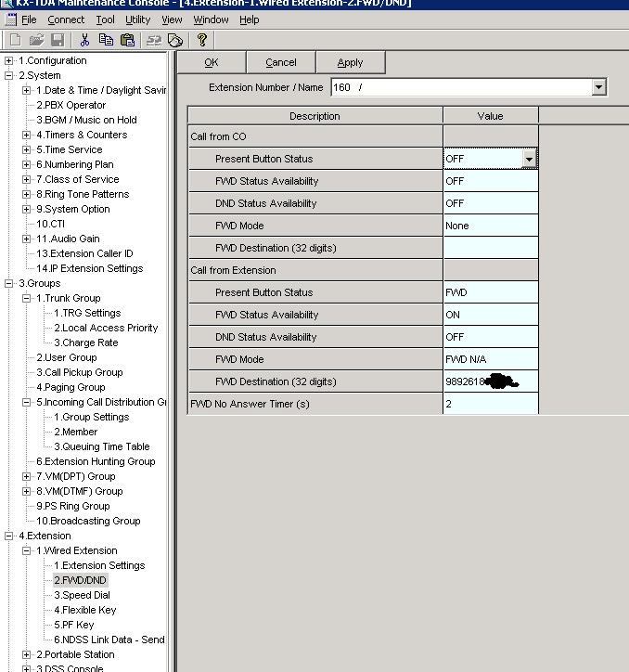
Task: Select 1.Extension Settings under Wired Extension
Action: (x=99, y=565)
